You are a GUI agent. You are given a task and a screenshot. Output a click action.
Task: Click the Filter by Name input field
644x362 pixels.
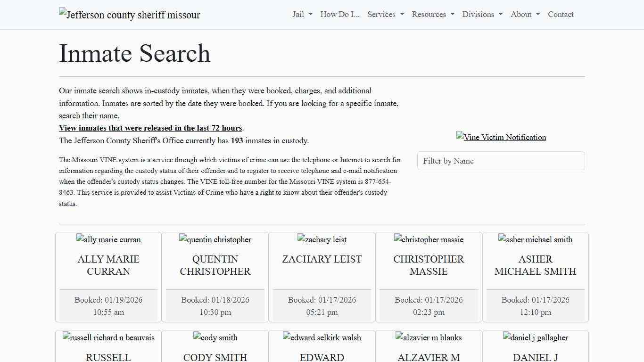(501, 161)
